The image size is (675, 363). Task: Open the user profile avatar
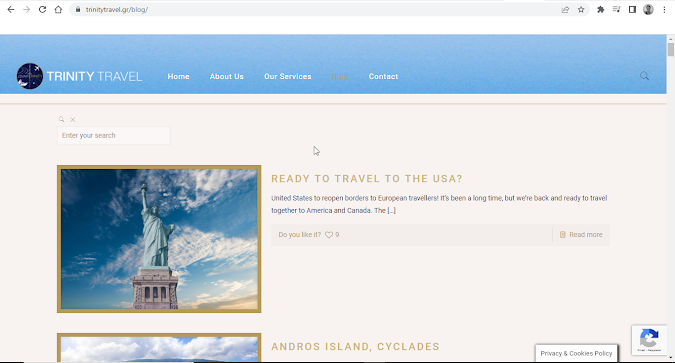point(648,9)
